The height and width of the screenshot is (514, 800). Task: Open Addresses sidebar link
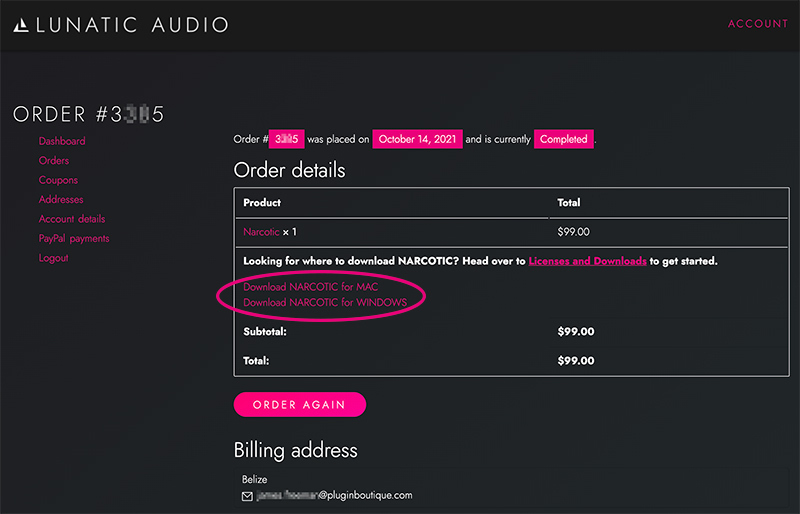point(61,200)
